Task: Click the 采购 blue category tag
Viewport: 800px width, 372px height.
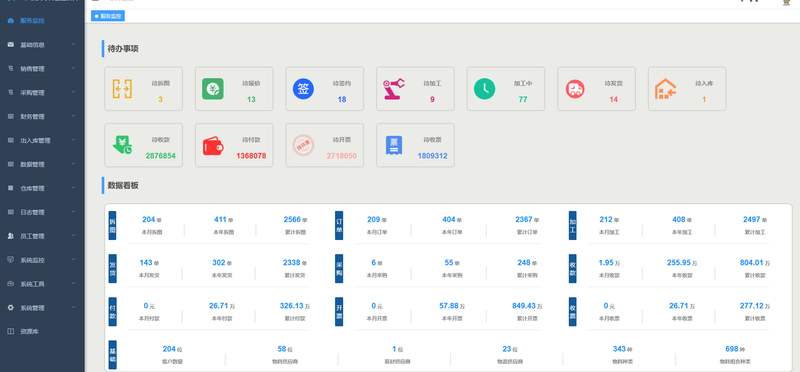Action: tap(339, 268)
